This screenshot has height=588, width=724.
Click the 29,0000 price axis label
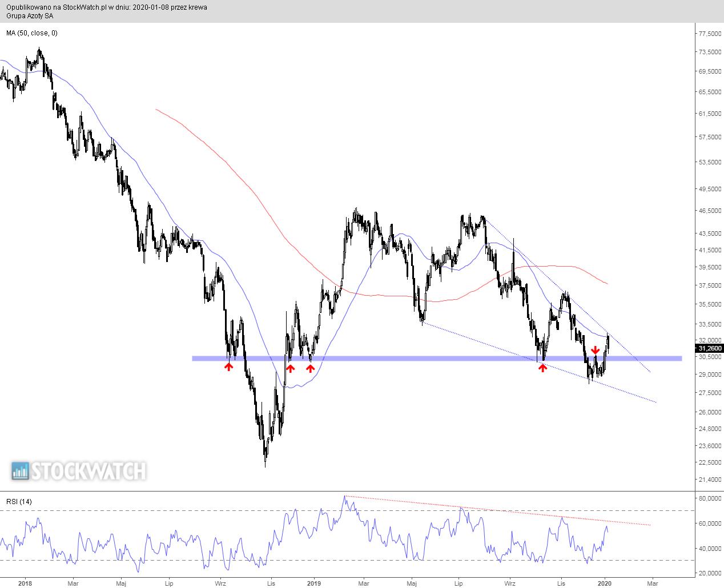pos(710,374)
